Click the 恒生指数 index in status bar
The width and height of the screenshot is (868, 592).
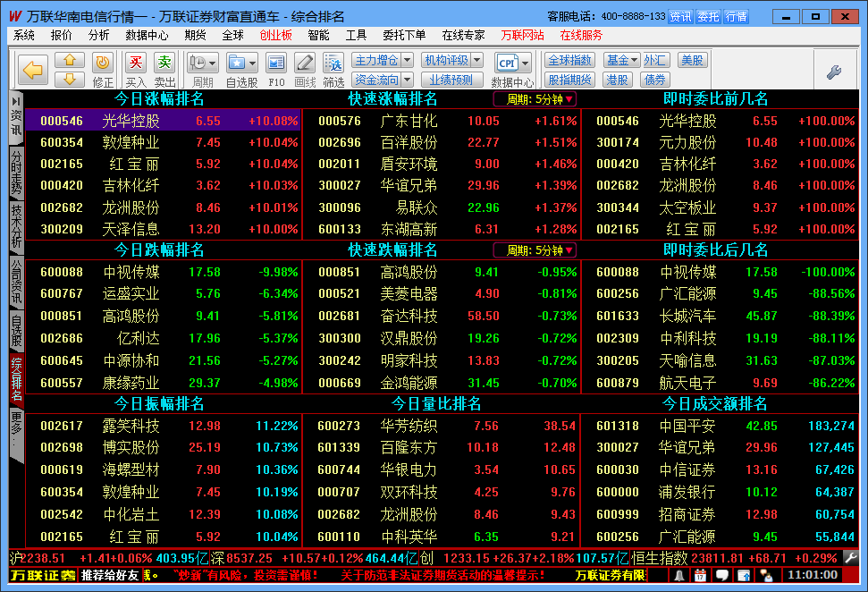coord(734,558)
